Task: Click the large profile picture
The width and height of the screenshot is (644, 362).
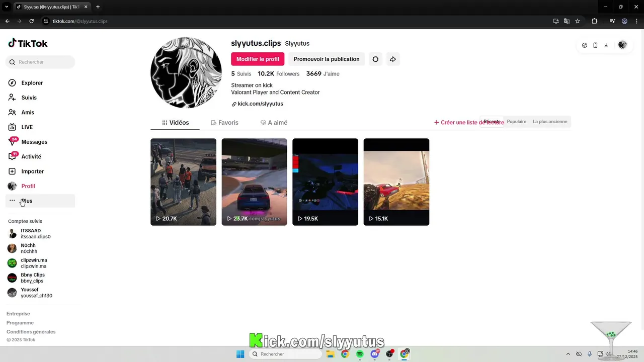Action: [186, 72]
